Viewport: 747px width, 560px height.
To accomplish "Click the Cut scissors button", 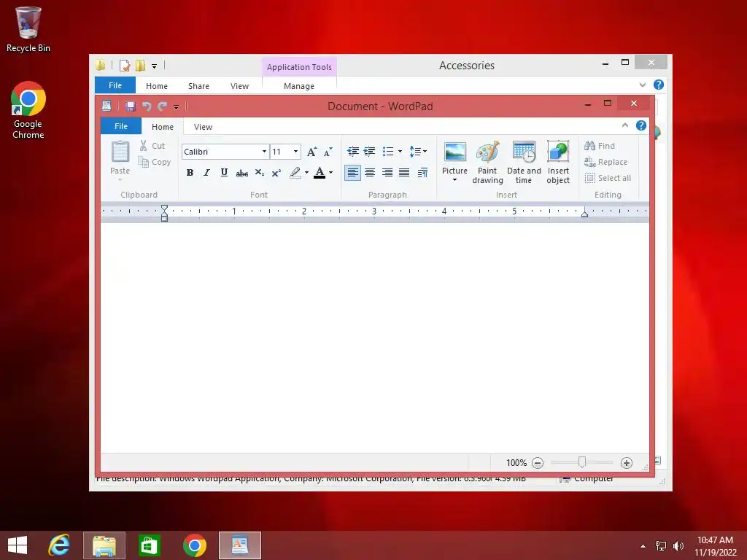I will (x=152, y=146).
